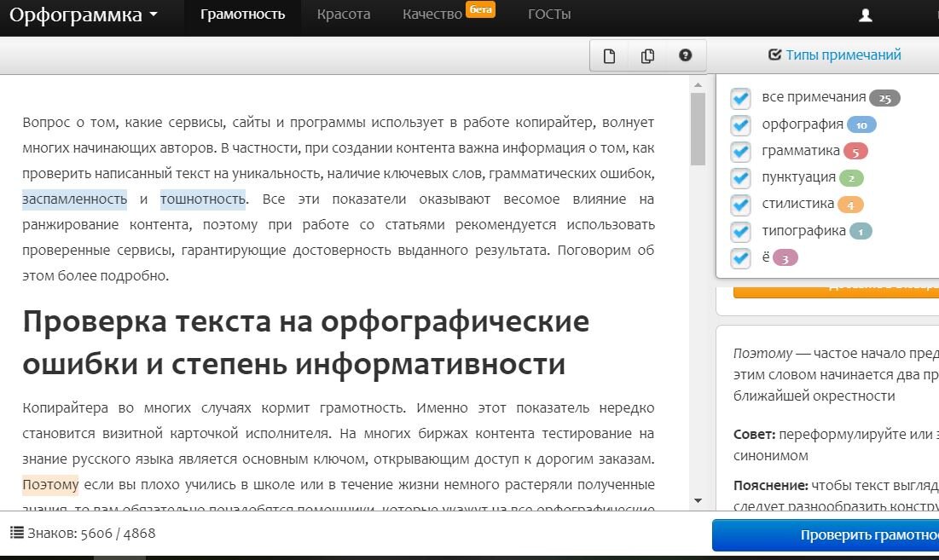Toggle the орфография checkbox
939x560 pixels.
pyautogui.click(x=741, y=125)
